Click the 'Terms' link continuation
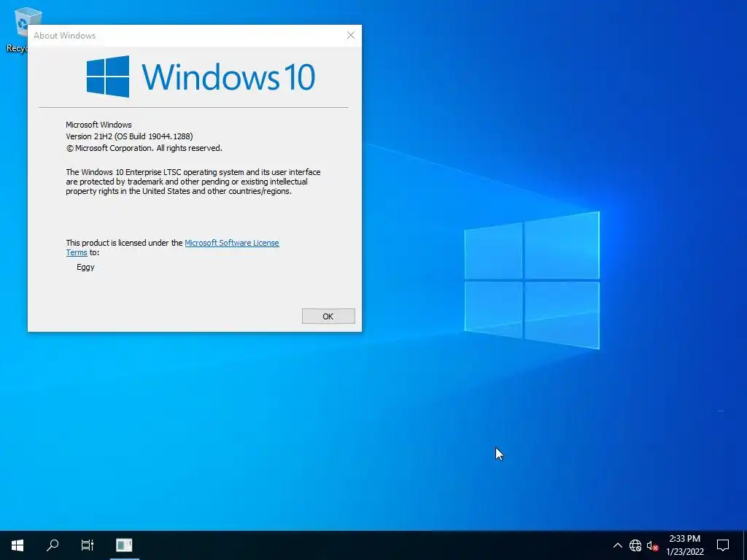 click(x=77, y=253)
